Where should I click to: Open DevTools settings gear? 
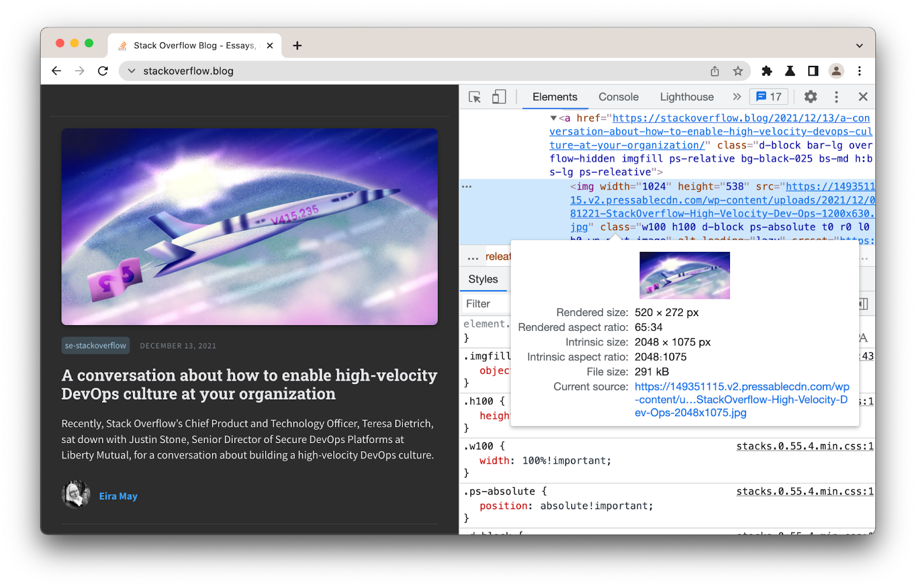(x=811, y=97)
